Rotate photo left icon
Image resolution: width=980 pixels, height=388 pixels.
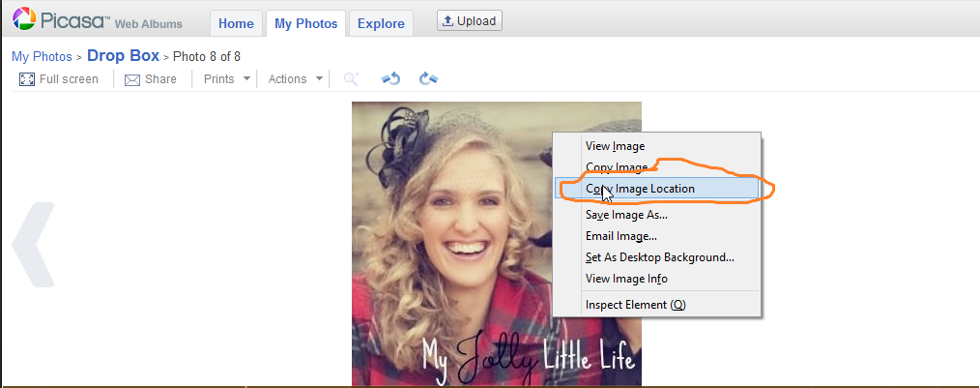(x=390, y=78)
